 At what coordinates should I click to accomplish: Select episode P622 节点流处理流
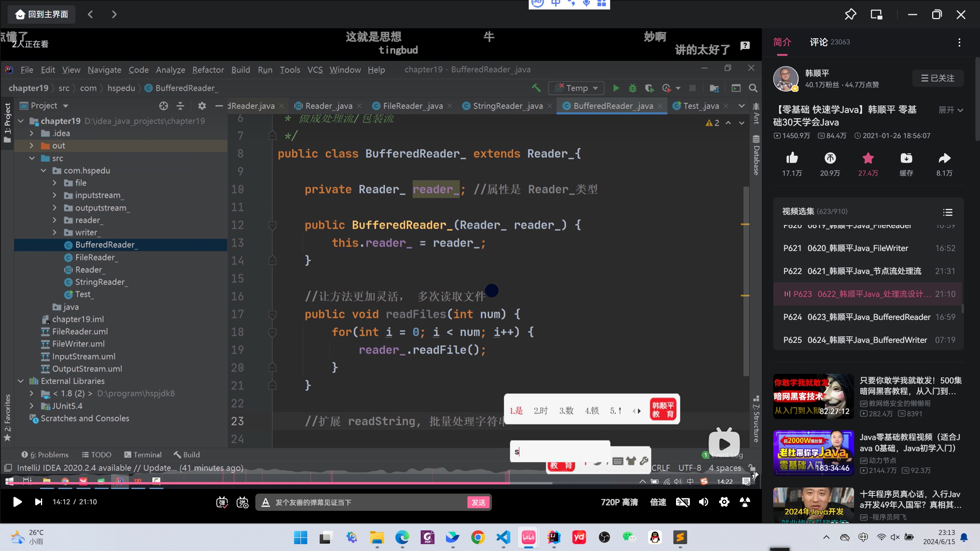coord(868,271)
